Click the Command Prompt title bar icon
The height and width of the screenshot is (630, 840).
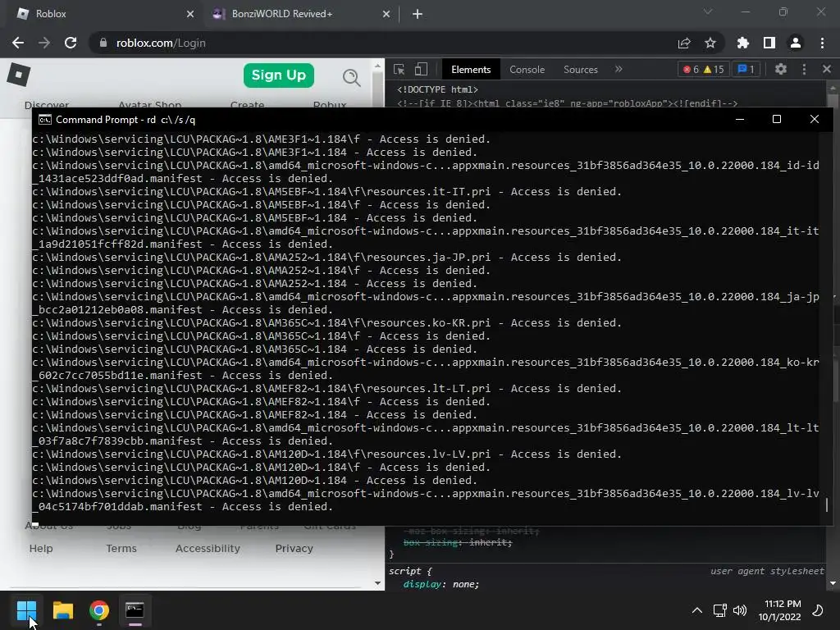45,120
